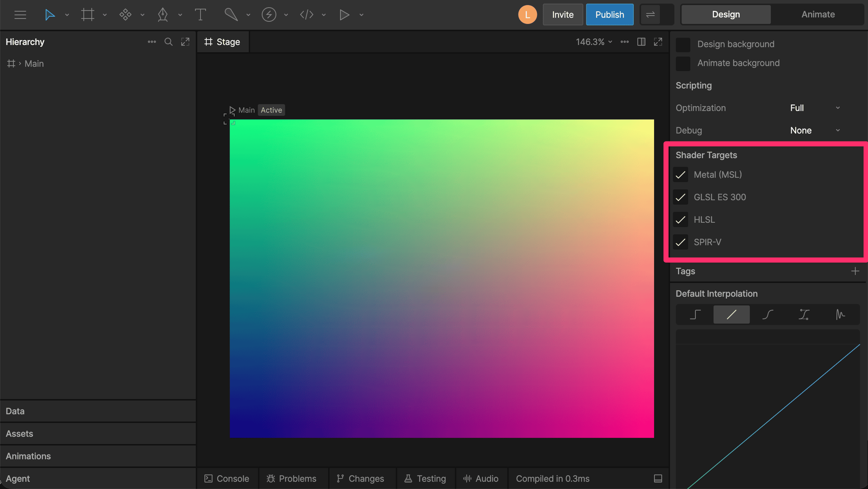Screen dimensions: 868x489
Task: Open the Artboard tool options arrow
Action: coord(105,15)
